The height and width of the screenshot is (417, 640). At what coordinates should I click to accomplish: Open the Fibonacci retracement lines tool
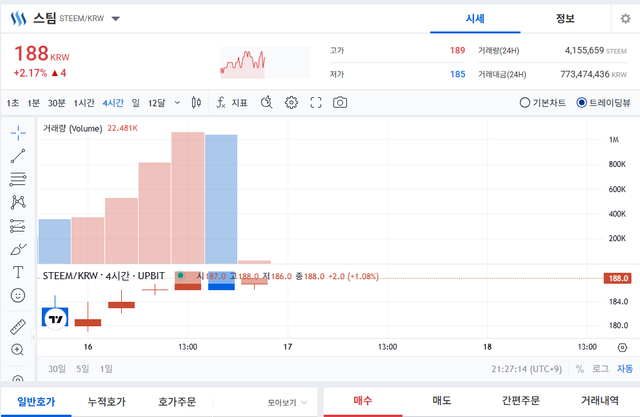click(18, 179)
